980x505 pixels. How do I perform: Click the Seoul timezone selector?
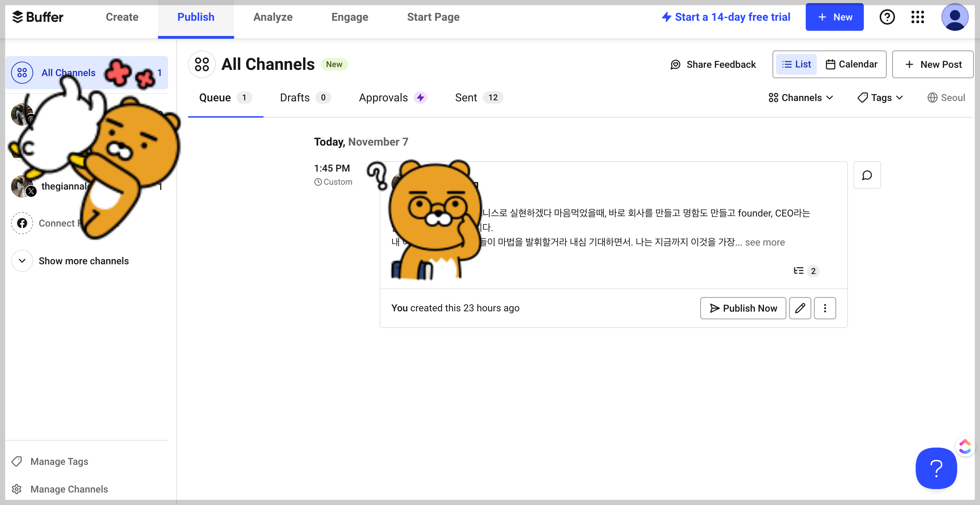click(x=946, y=98)
